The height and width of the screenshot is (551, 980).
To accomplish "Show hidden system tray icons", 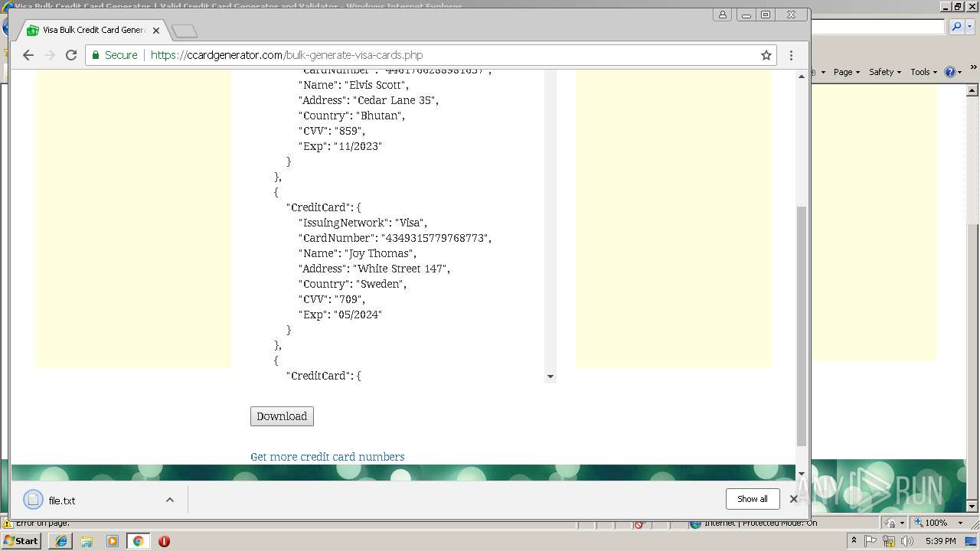I will [854, 541].
